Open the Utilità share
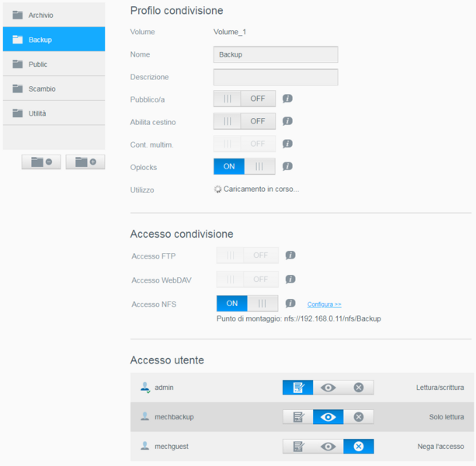The height and width of the screenshot is (466, 476). pyautogui.click(x=52, y=113)
